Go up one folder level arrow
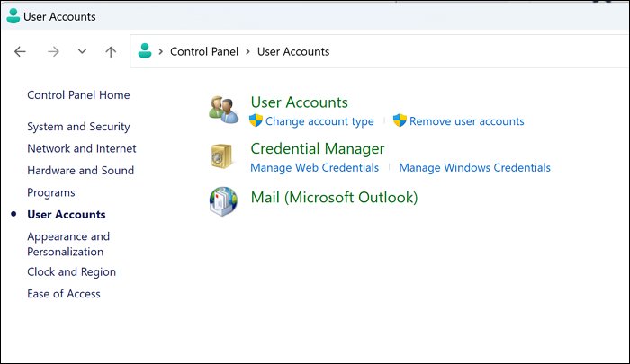The image size is (630, 364). tap(111, 52)
